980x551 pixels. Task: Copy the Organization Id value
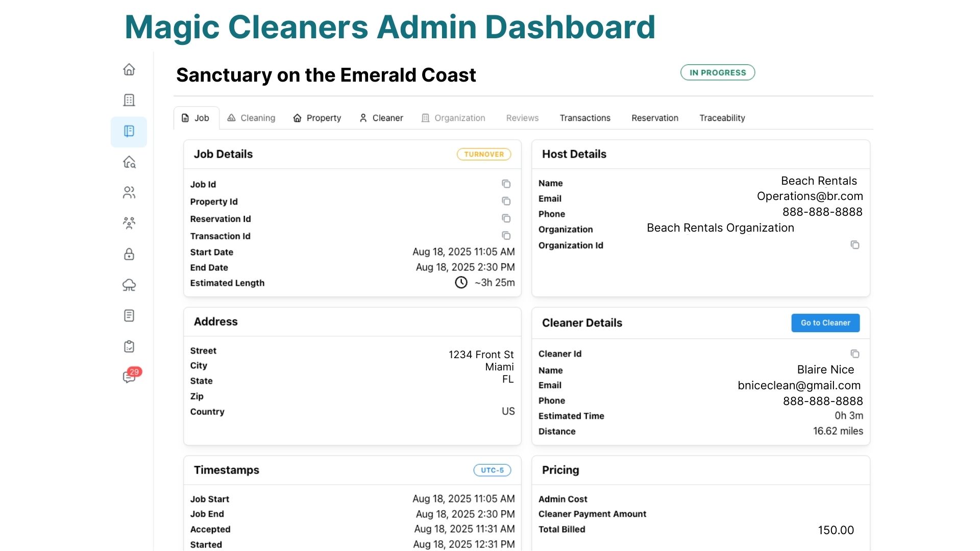854,245
